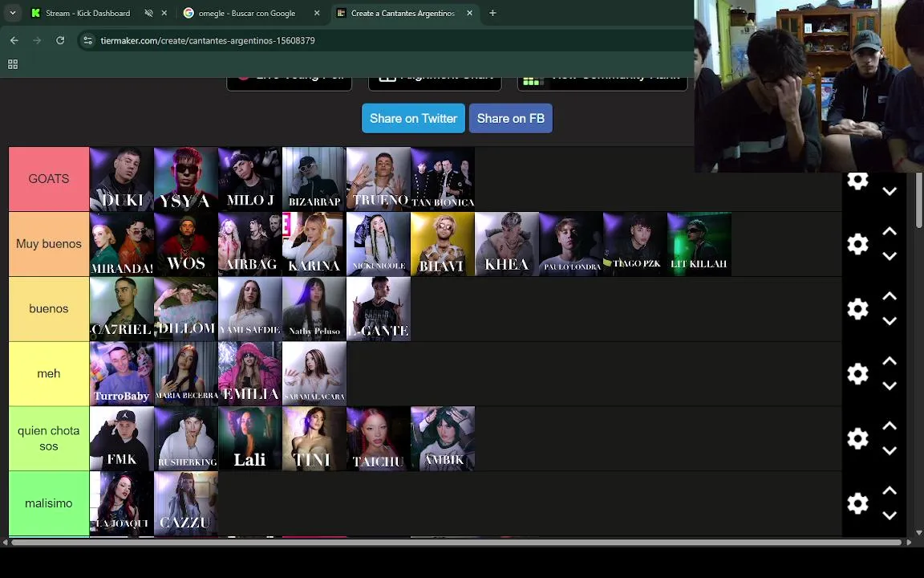Image resolution: width=924 pixels, height=578 pixels.
Task: Close the omegle Google search tab
Action: (x=317, y=13)
